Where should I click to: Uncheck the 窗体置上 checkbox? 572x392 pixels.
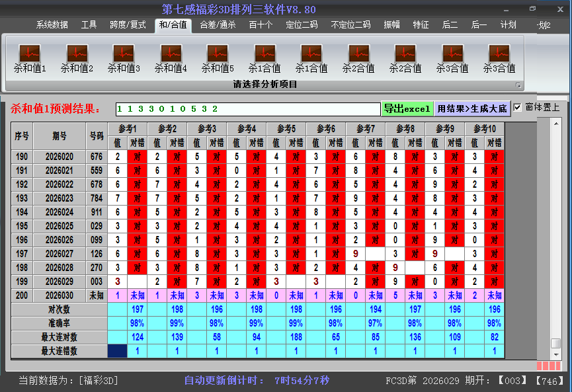point(518,107)
